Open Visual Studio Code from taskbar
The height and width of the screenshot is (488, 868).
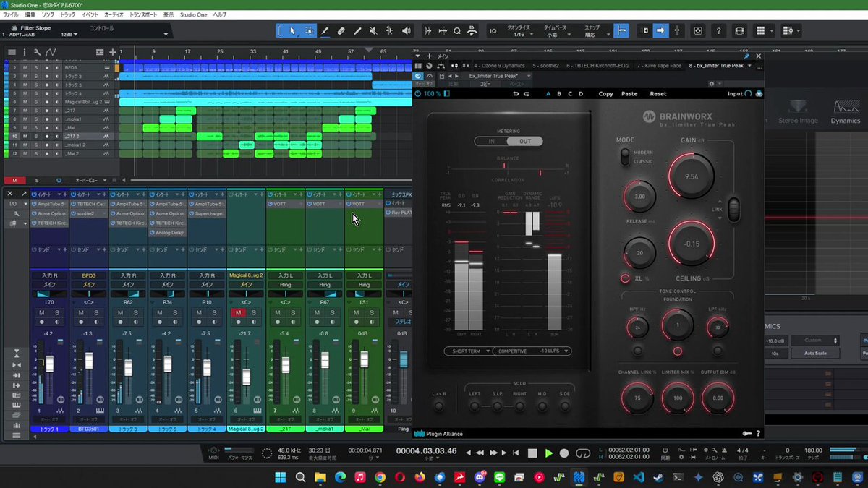(x=638, y=477)
